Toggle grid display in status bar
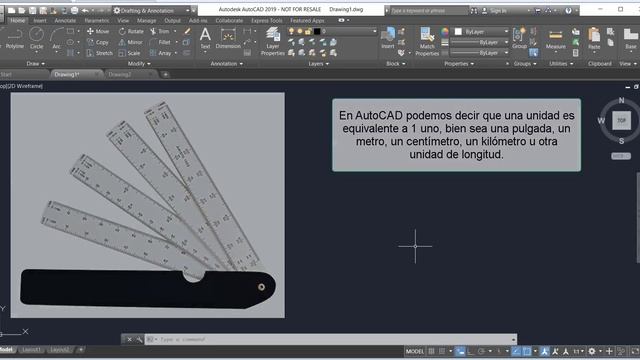The image size is (640, 360). click(x=431, y=351)
